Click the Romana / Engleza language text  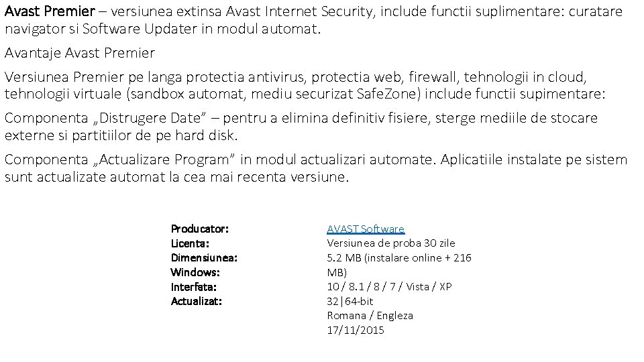pyautogui.click(x=370, y=315)
